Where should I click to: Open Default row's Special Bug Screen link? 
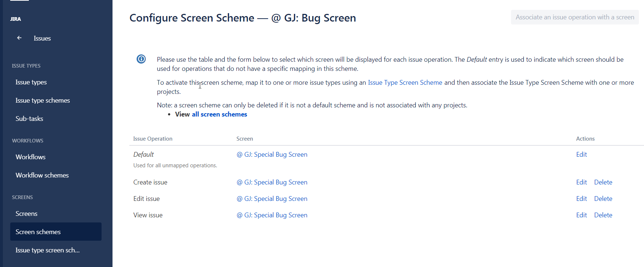coord(272,155)
